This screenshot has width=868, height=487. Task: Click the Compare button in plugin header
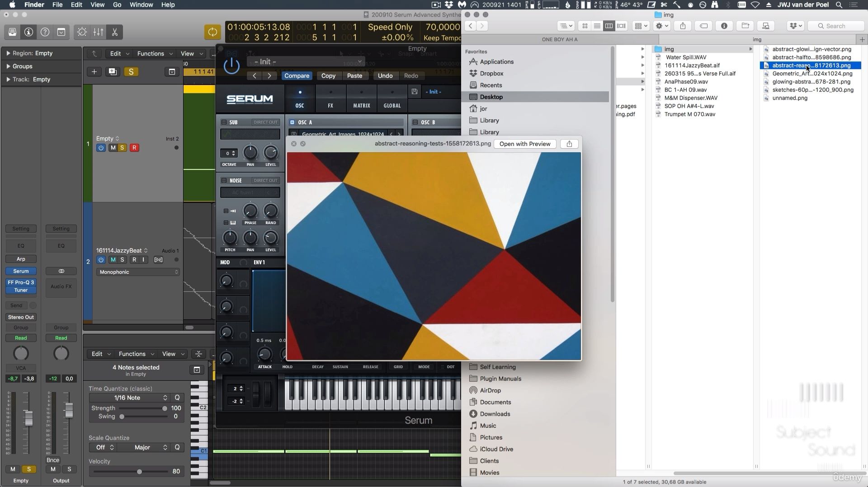[x=297, y=75]
